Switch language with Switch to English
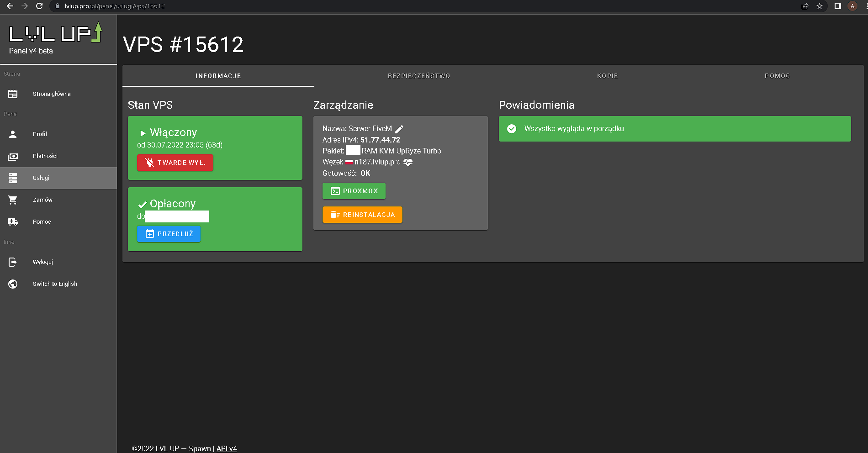This screenshot has width=868, height=453. 55,284
